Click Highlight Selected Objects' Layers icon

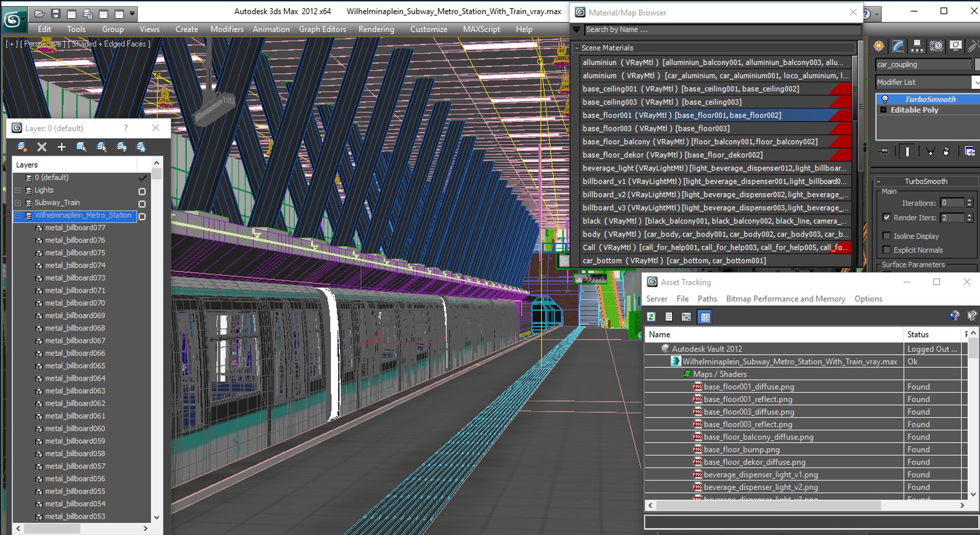pyautogui.click(x=102, y=147)
